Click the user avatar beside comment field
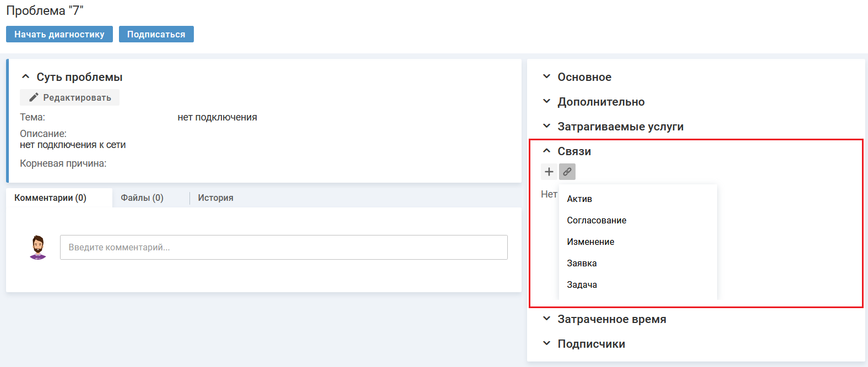The image size is (868, 367). [x=38, y=248]
